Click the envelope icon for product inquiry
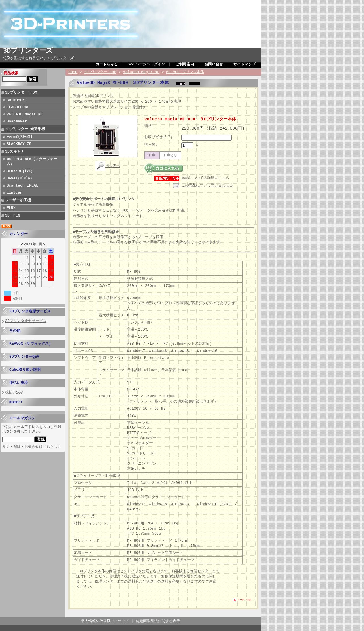Image resolution: width=364 pixels, height=631 pixels. click(176, 186)
